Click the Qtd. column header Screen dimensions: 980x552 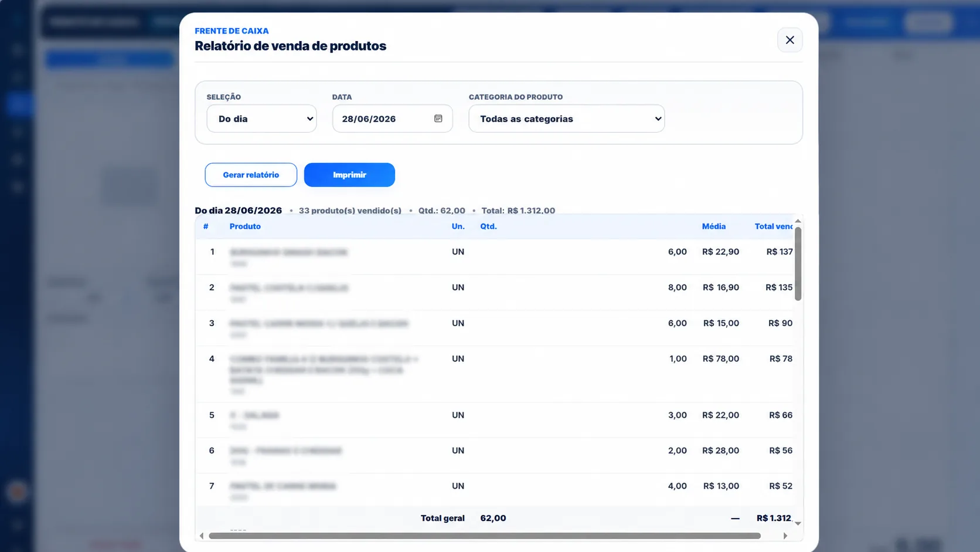pos(488,226)
